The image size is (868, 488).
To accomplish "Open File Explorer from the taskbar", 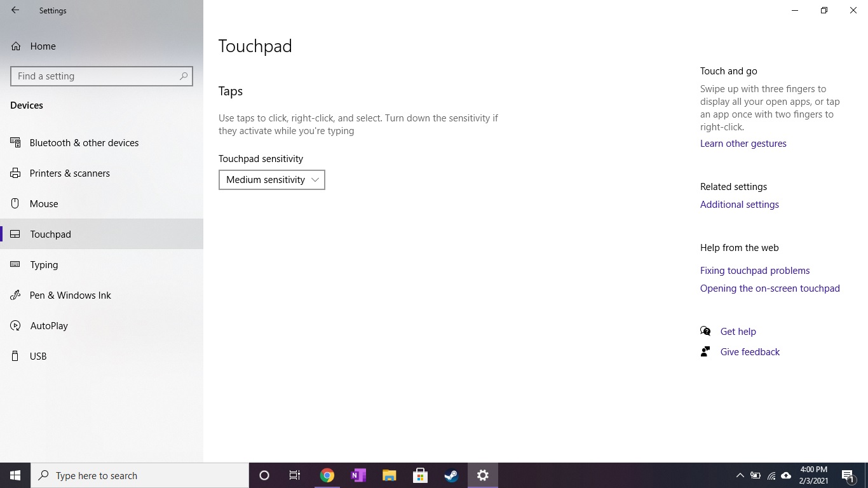I will point(389,475).
